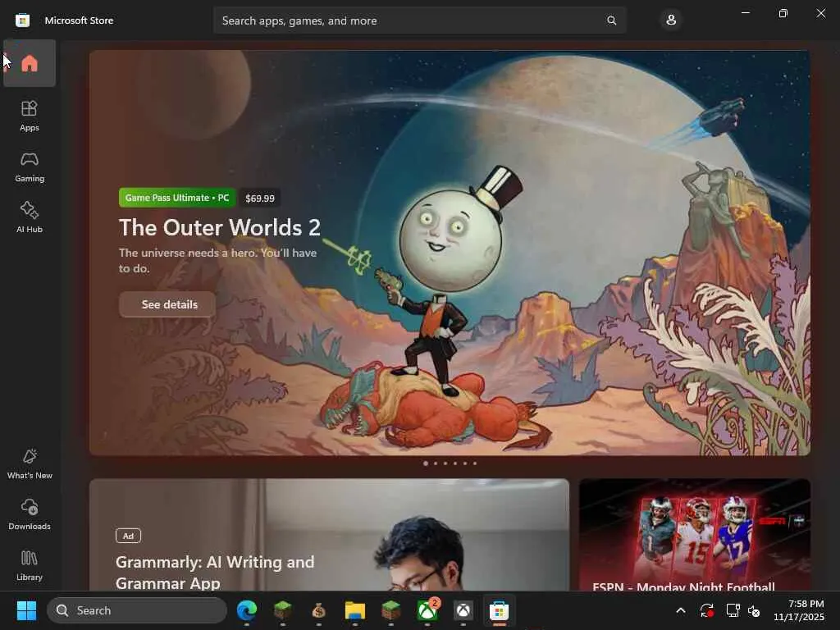
Task: Click the search magnifier icon in the Store
Action: 611,21
